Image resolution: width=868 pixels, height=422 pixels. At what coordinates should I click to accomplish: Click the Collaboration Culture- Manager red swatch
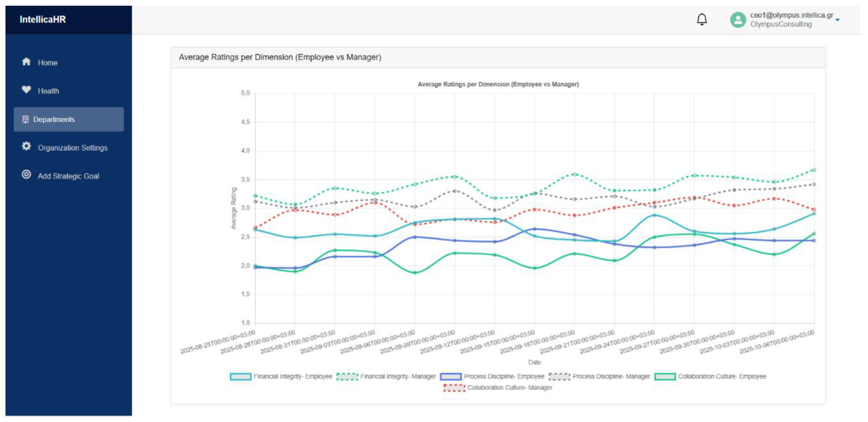click(454, 388)
